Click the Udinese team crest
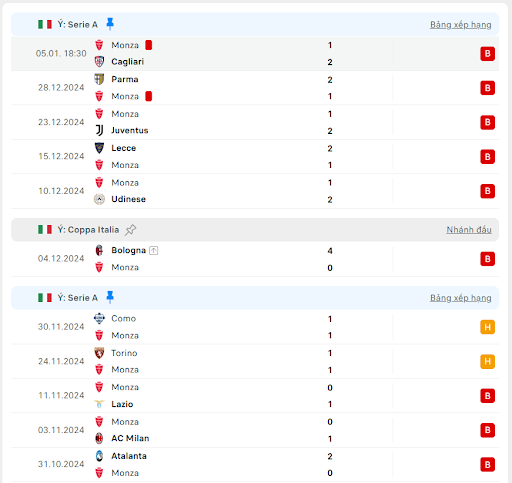Screen dimensions: 512x483 pos(99,199)
